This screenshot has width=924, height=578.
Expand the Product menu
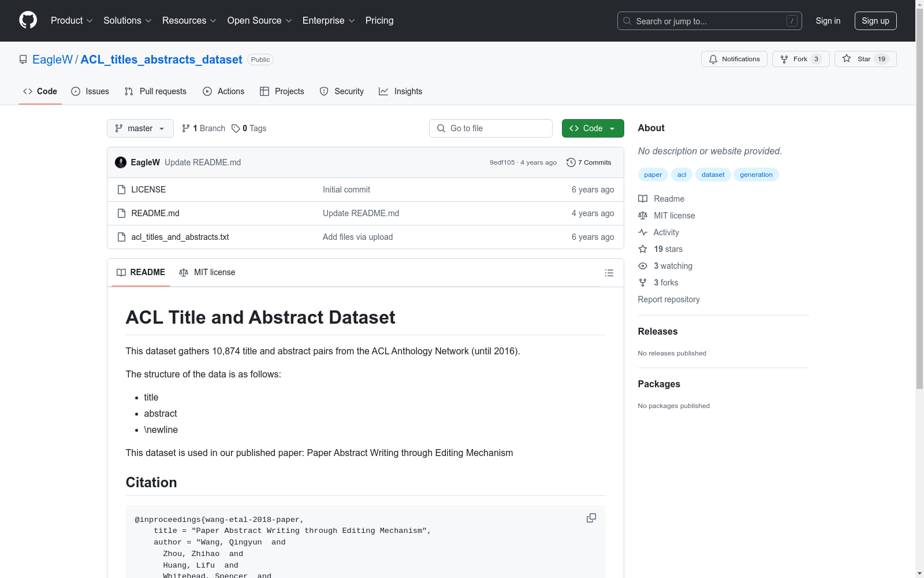click(72, 21)
